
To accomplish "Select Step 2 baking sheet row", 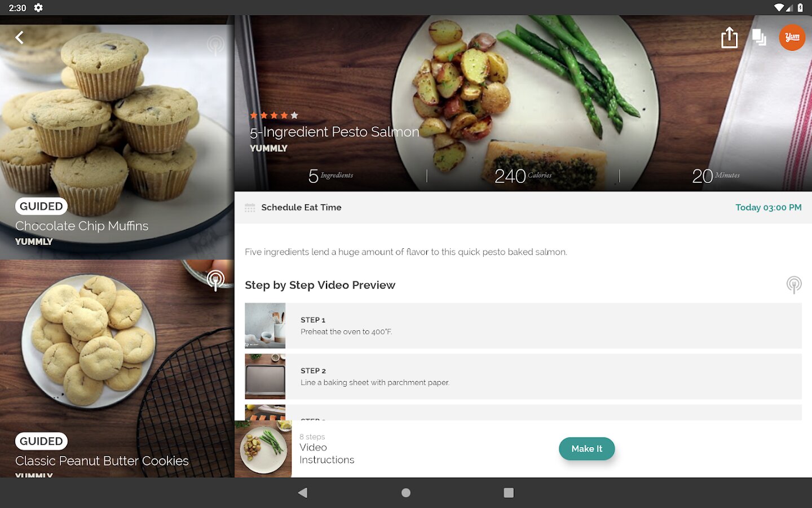I will point(523,376).
